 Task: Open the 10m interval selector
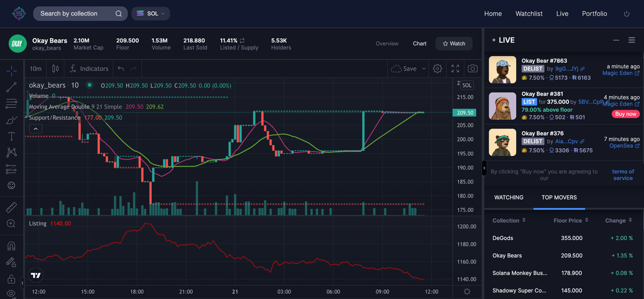point(35,69)
